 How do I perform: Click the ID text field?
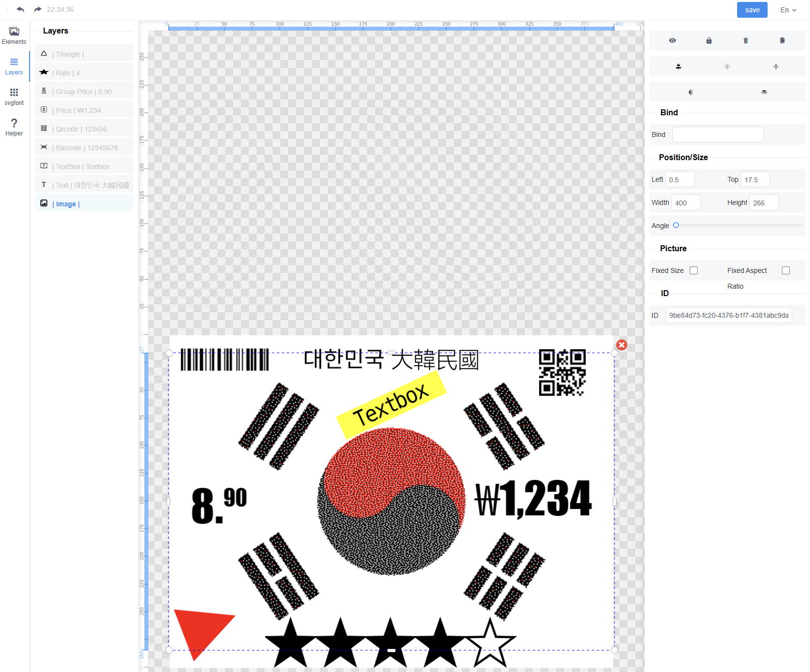point(729,315)
